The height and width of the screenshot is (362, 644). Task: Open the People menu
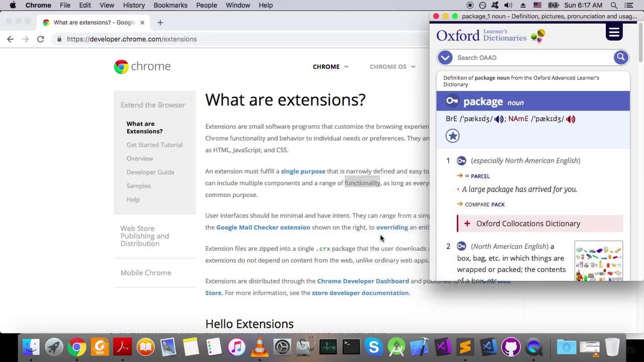(207, 5)
